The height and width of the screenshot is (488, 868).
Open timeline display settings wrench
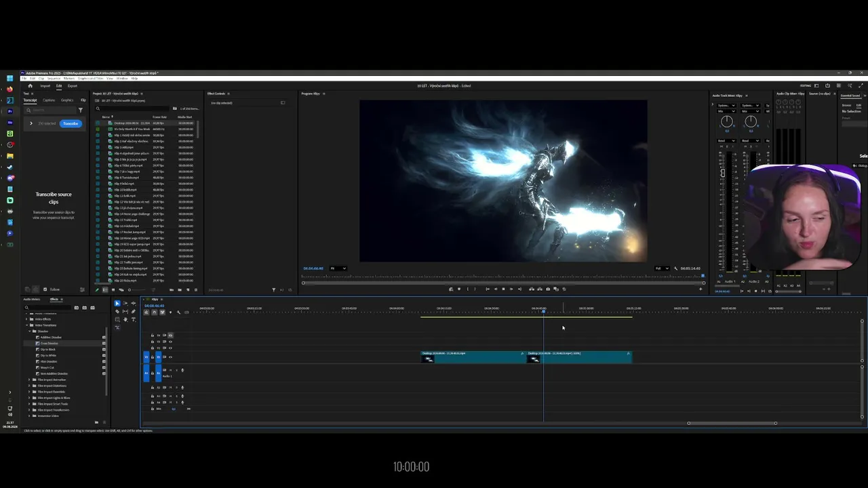(178, 312)
